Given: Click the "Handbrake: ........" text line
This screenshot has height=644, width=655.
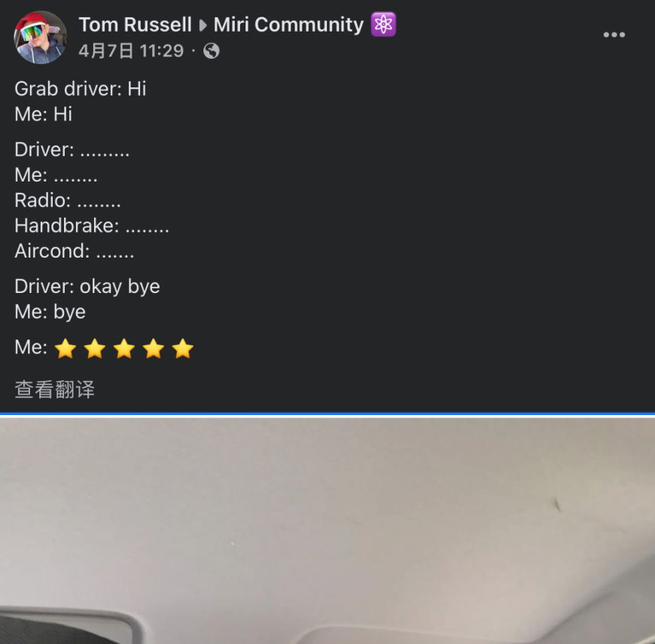Looking at the screenshot, I should 92,226.
